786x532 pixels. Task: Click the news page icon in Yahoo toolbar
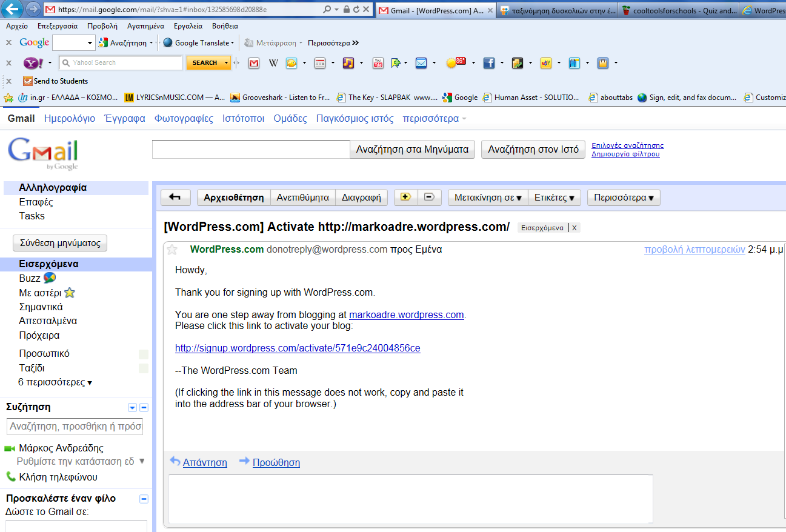(x=320, y=62)
